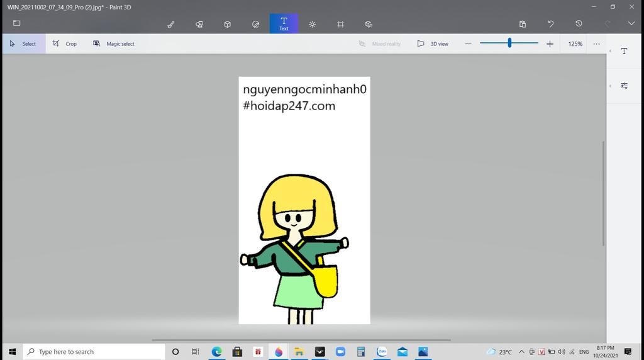Open Zalo from taskbar
The width and height of the screenshot is (644, 360).
click(382, 352)
